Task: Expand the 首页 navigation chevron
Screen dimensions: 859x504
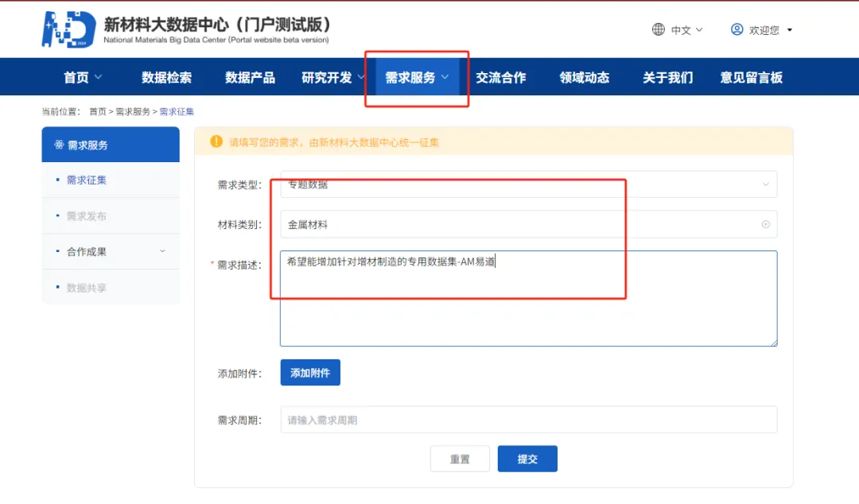Action: tap(98, 77)
